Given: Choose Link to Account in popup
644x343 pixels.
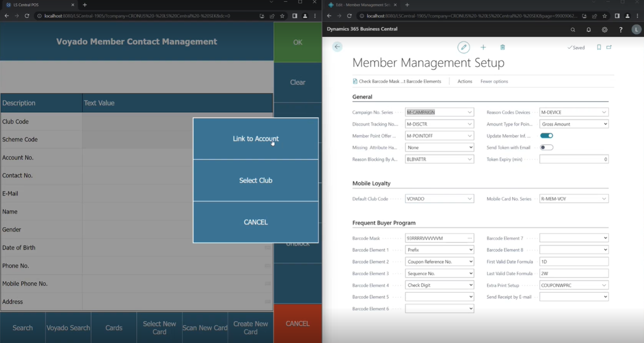Looking at the screenshot, I should coord(256,139).
